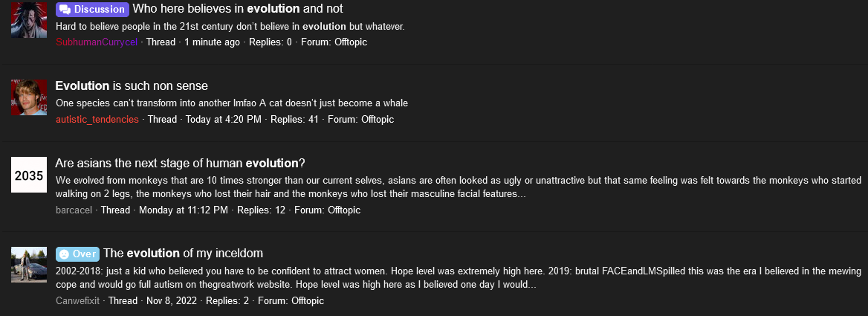The image size is (868, 316).
Task: Go to Offtopic forum from autistic_tendencies result
Action: click(x=378, y=120)
